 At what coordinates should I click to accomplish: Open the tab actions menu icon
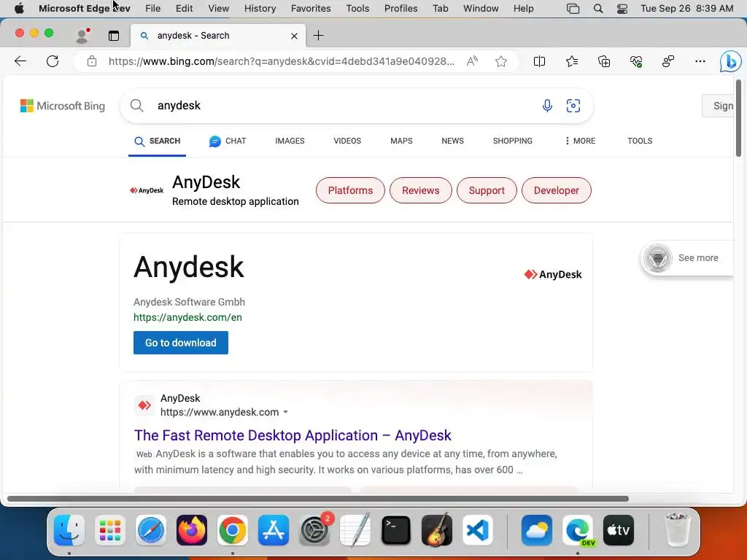[113, 36]
